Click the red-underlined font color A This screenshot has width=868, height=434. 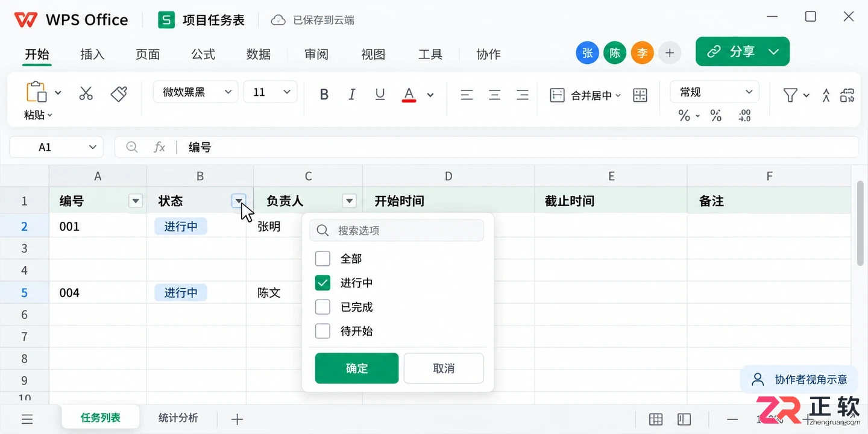pos(409,95)
